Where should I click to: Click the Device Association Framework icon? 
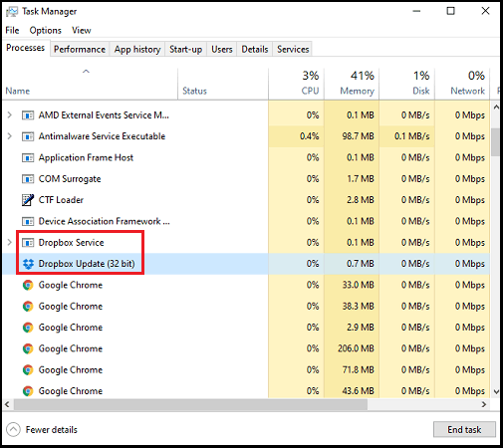28,221
